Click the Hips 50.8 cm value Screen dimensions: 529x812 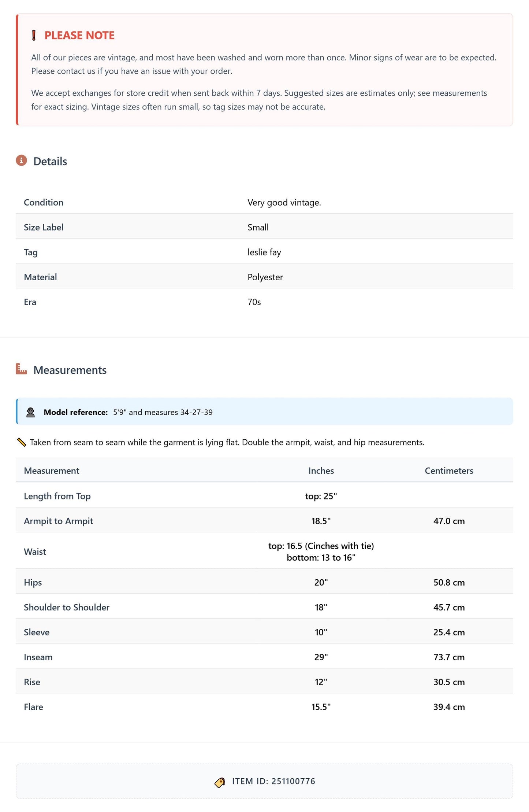pyautogui.click(x=449, y=583)
